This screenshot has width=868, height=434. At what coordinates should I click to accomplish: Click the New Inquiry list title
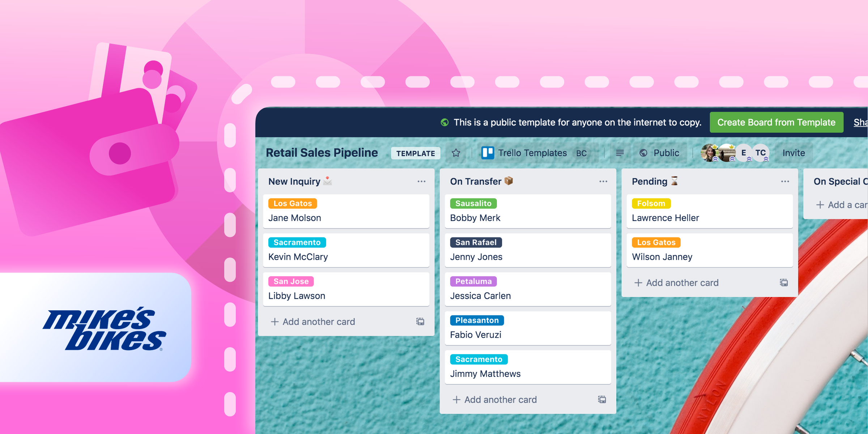click(300, 182)
